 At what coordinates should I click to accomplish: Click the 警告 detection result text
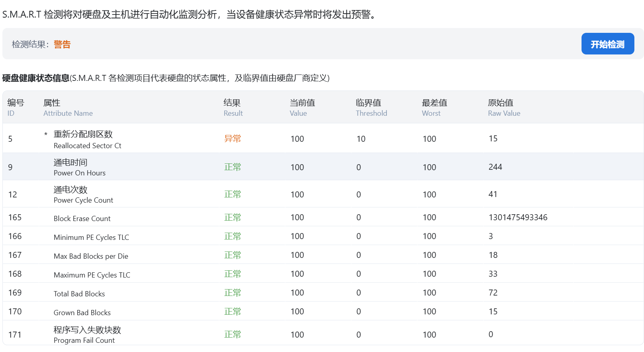tap(62, 44)
